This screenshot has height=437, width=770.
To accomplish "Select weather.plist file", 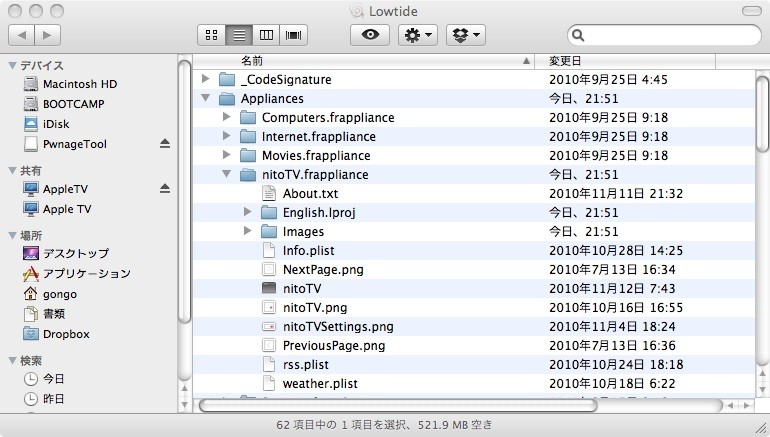I will (320, 383).
